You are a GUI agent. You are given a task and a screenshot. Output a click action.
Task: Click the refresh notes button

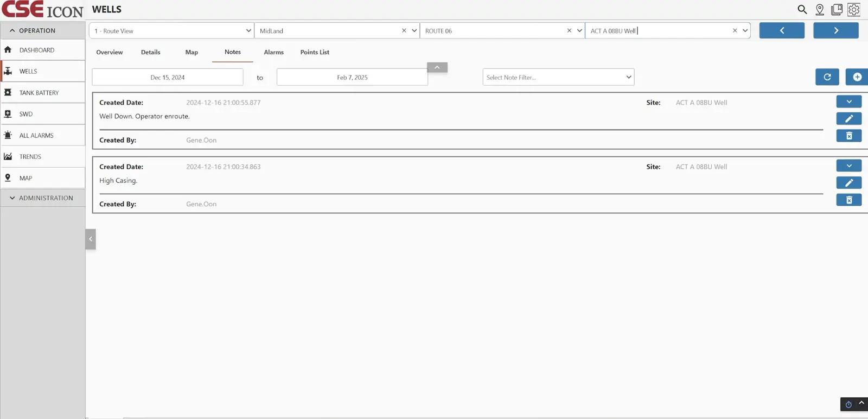pyautogui.click(x=827, y=77)
